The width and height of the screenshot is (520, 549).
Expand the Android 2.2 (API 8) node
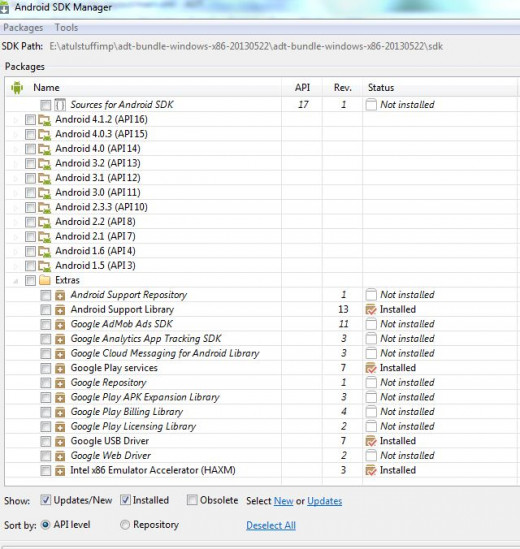(15, 222)
